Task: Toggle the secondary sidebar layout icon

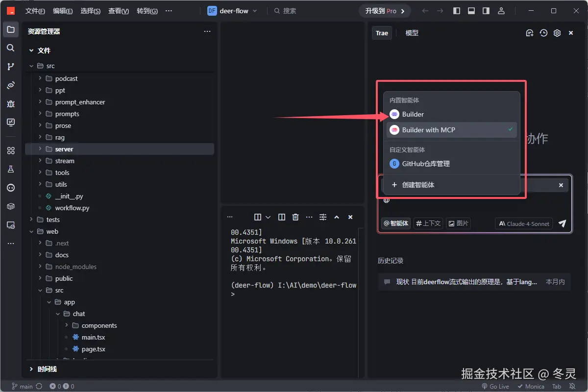Action: 486,11
